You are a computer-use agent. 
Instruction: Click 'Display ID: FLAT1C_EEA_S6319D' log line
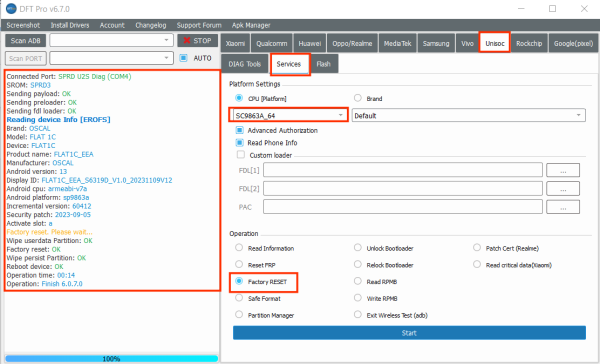tap(89, 180)
